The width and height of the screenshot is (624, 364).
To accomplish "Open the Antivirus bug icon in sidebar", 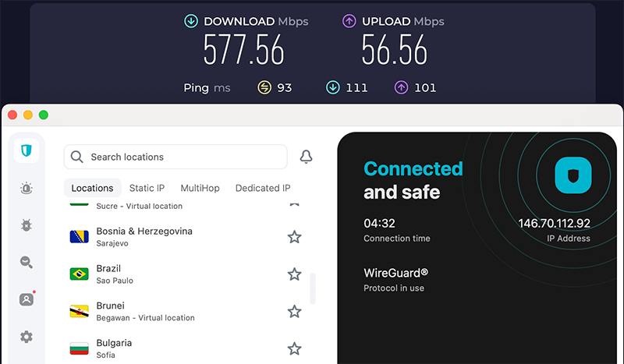I will (x=27, y=225).
